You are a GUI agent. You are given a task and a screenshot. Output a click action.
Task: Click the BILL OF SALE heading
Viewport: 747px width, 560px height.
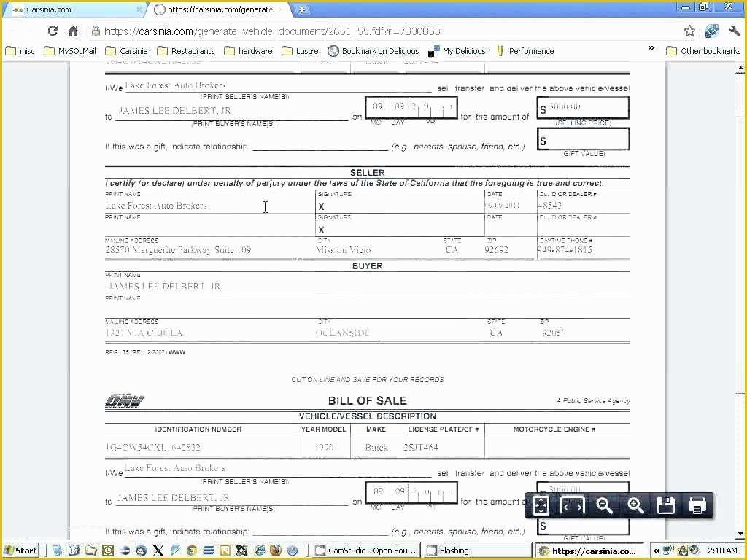(x=368, y=400)
